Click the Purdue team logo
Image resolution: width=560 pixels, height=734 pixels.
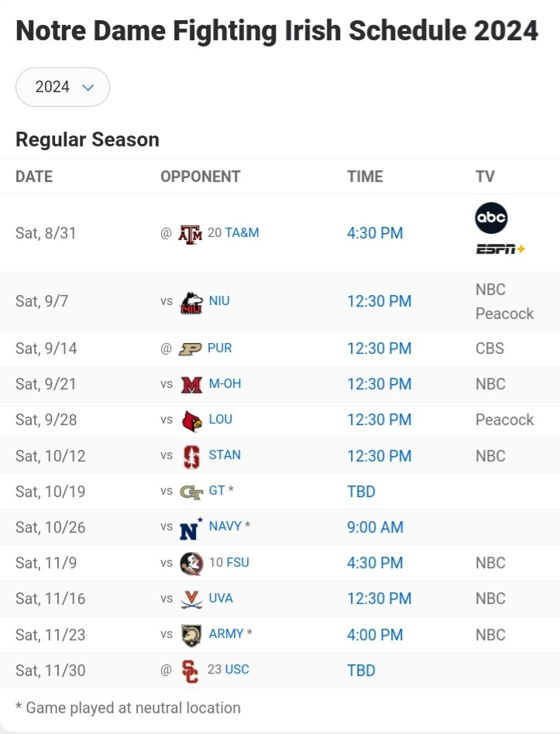pyautogui.click(x=190, y=348)
